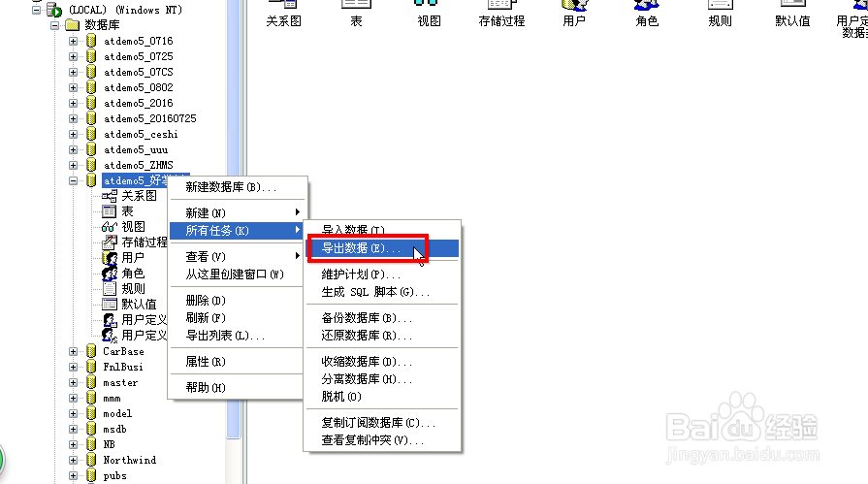Choose 从这里创建窗口(W) in context menu
The width and height of the screenshot is (868, 484).
point(237,274)
